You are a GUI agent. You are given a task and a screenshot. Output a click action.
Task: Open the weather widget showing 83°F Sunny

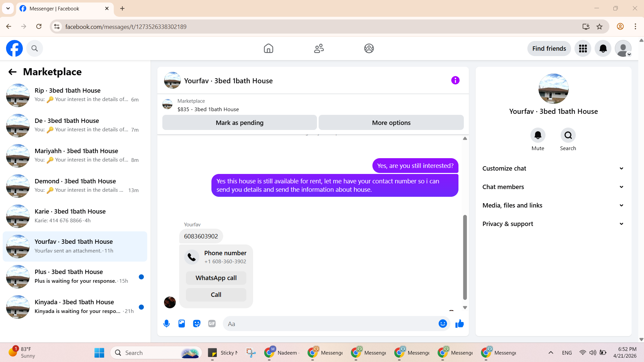point(22,353)
